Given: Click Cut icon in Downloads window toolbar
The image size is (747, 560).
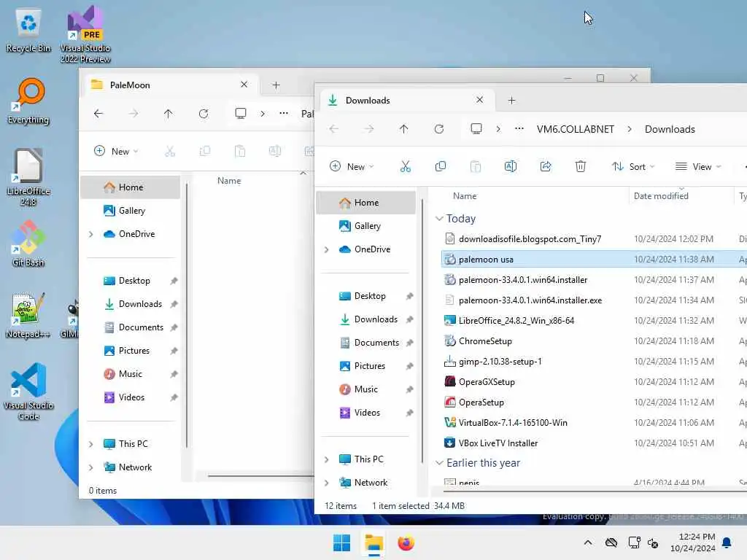Looking at the screenshot, I should (x=405, y=166).
